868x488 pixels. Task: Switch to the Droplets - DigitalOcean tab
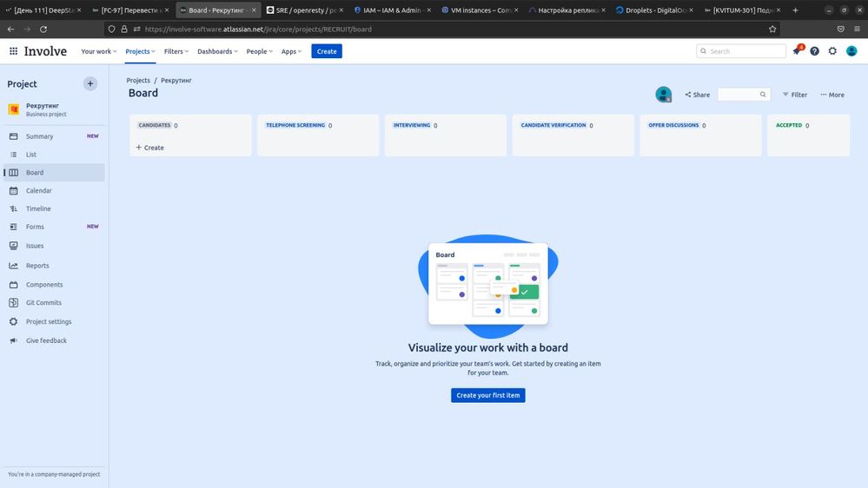point(654,10)
